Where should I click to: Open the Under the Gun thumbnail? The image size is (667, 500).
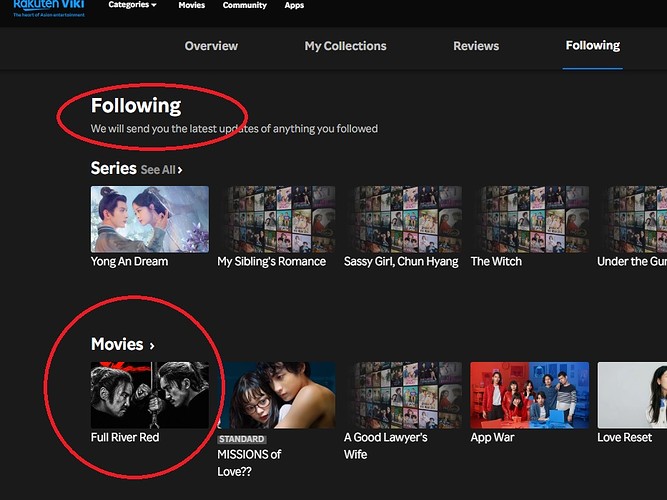632,219
